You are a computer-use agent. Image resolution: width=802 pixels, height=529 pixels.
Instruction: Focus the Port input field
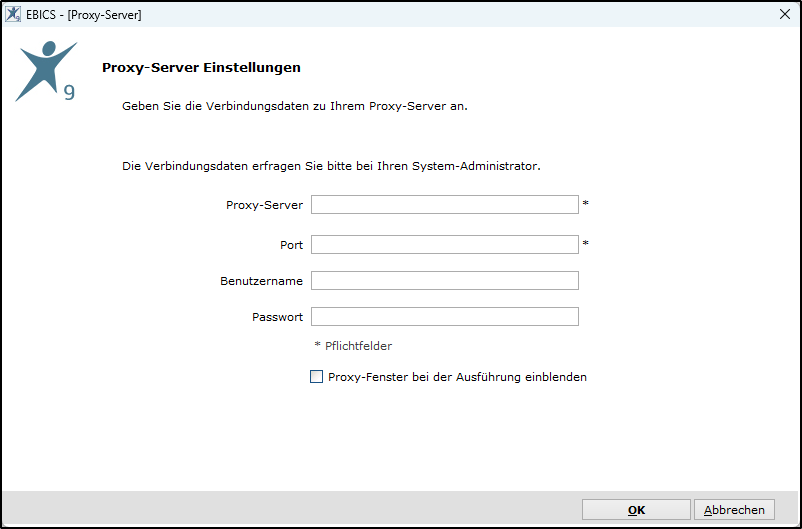[444, 245]
